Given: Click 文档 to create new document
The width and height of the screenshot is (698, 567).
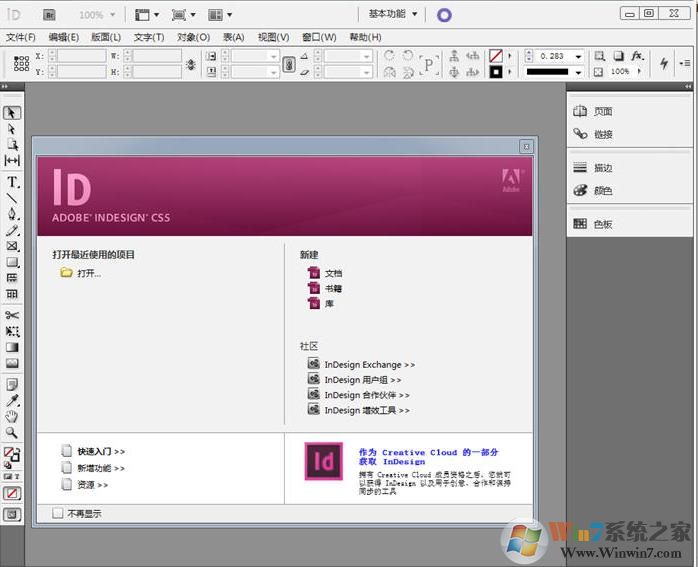Looking at the screenshot, I should (x=333, y=273).
